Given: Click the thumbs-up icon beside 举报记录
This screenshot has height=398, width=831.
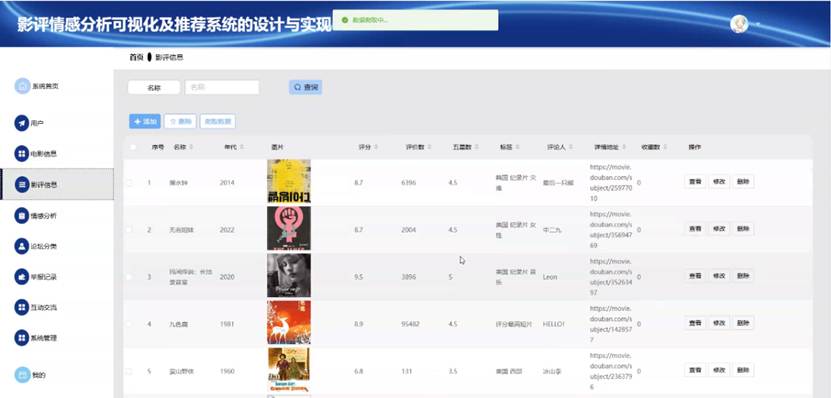Looking at the screenshot, I should (x=22, y=276).
